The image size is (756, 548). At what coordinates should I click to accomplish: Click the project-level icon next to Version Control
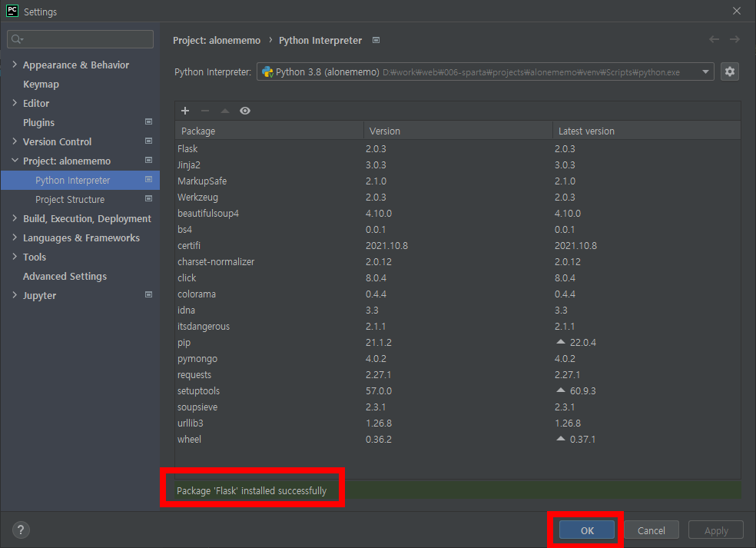click(148, 141)
